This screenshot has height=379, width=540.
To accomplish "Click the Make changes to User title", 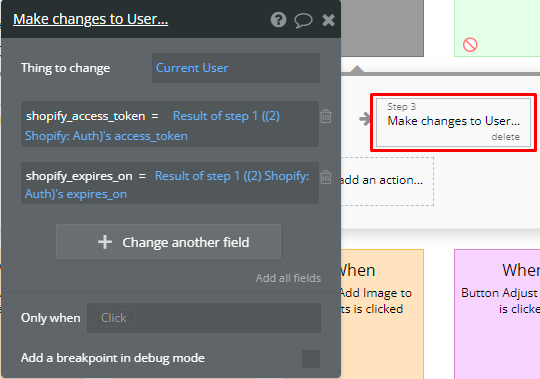I will pyautogui.click(x=91, y=19).
